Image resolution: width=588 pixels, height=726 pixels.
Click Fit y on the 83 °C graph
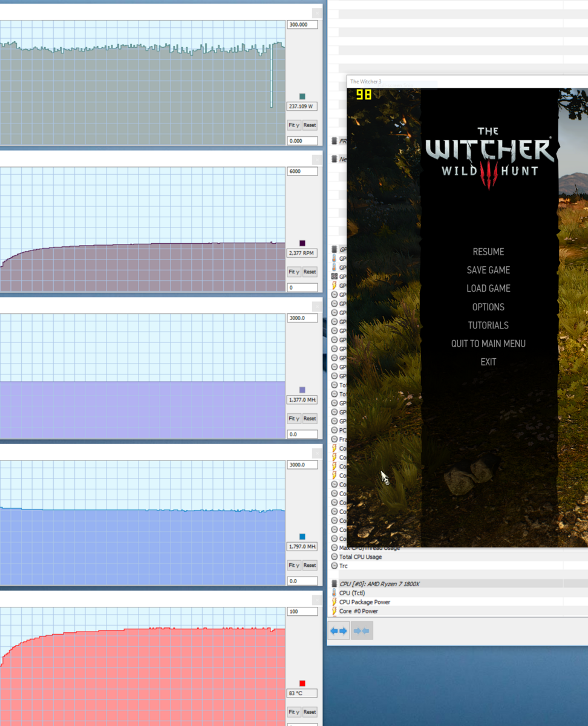(294, 712)
